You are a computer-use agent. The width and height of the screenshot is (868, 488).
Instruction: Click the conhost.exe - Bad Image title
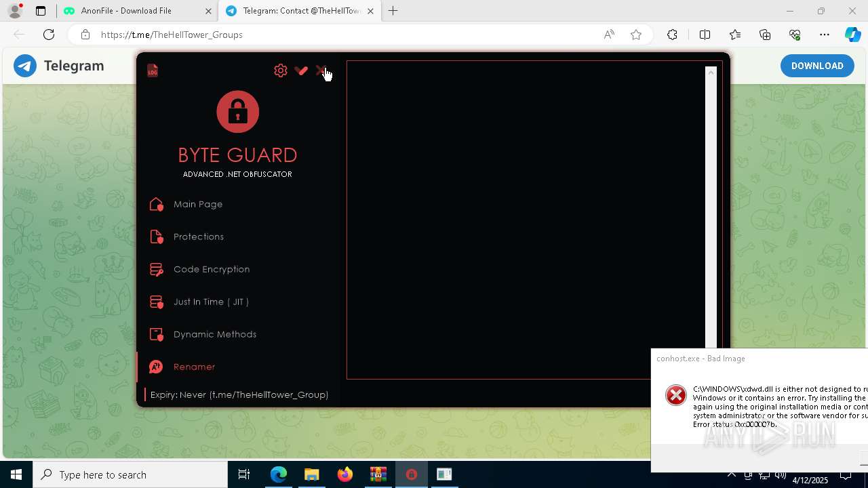[x=701, y=359]
